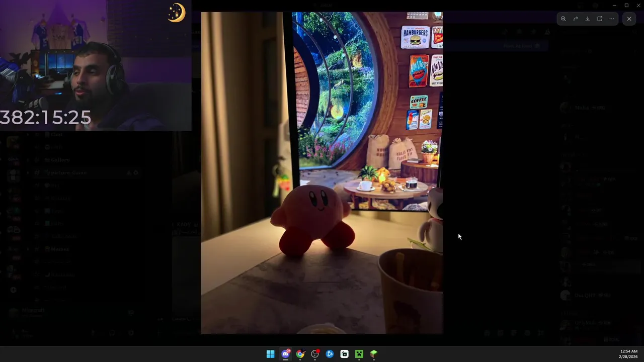Click the Forward arrow icon

coord(576,19)
